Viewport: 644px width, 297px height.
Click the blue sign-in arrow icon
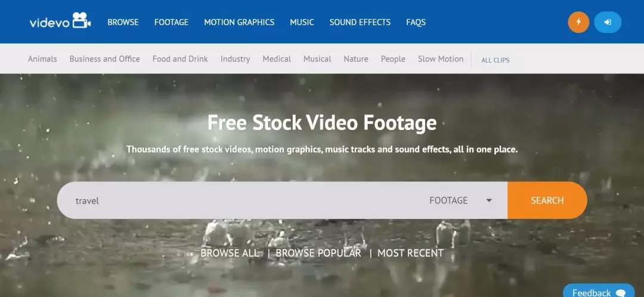pos(608,22)
